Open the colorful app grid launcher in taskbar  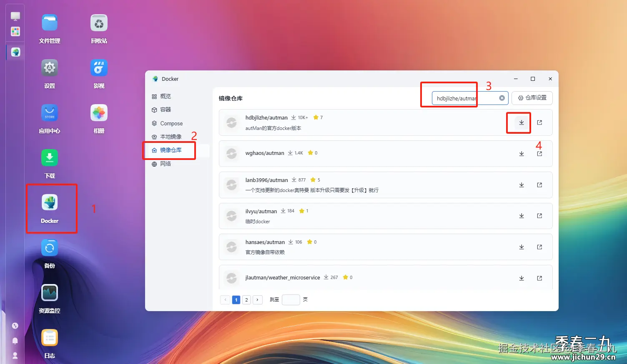tap(15, 32)
